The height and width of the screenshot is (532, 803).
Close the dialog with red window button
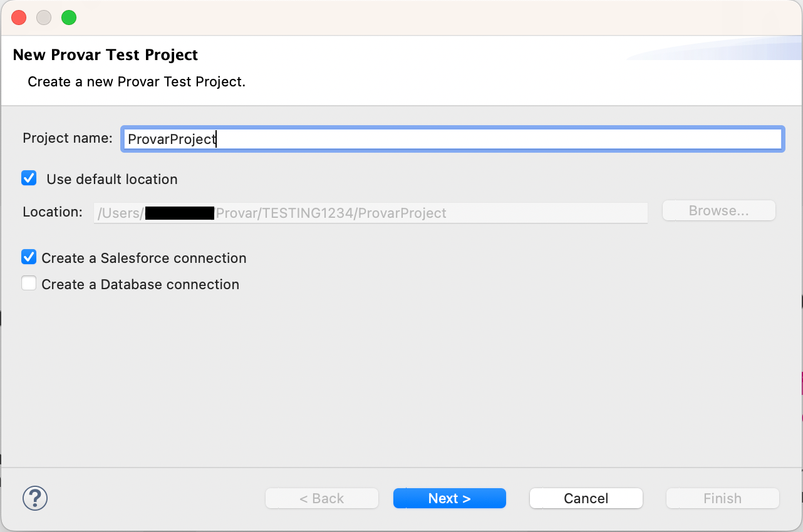click(x=19, y=18)
